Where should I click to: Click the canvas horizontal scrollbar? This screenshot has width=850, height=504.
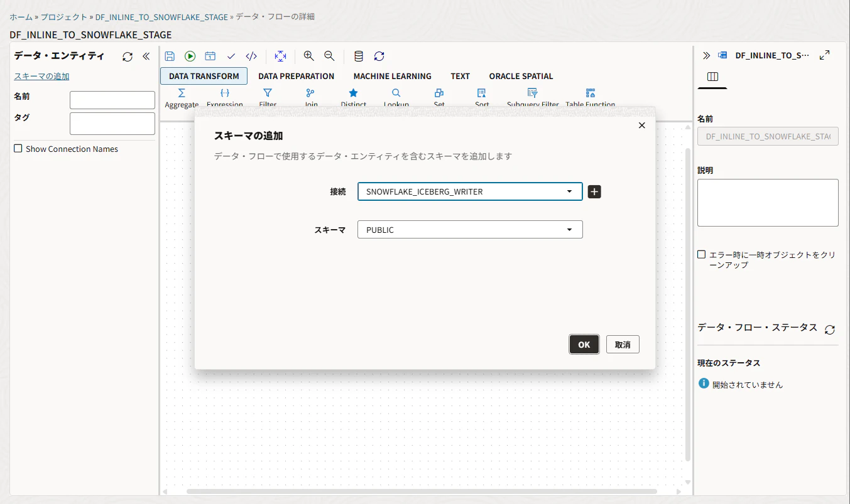[422, 491]
